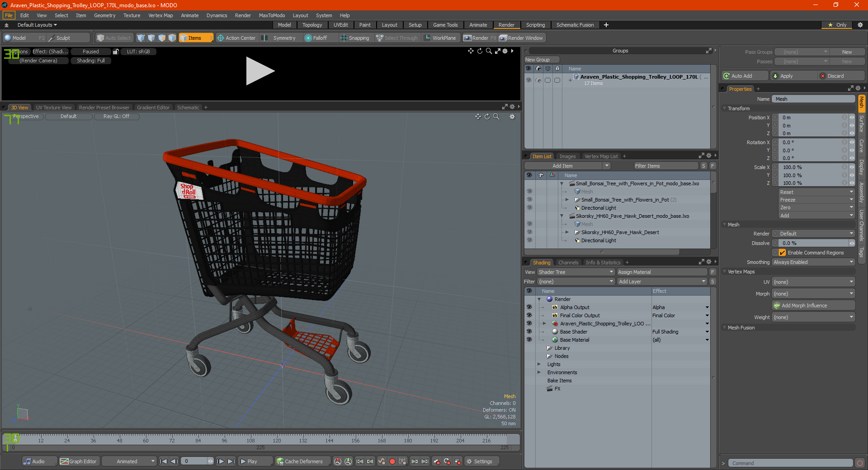Toggle visibility of Sikorsky_HH60_Pave_Hawk_Desert item

coord(529,232)
